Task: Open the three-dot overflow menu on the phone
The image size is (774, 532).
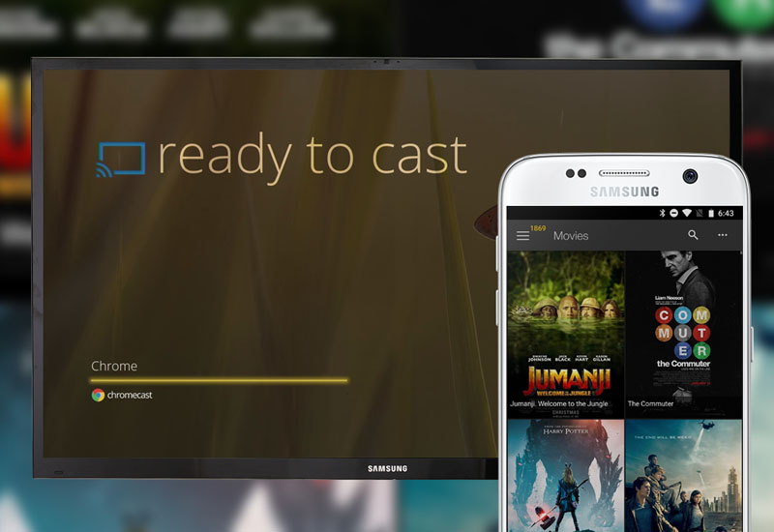Action: (x=723, y=235)
